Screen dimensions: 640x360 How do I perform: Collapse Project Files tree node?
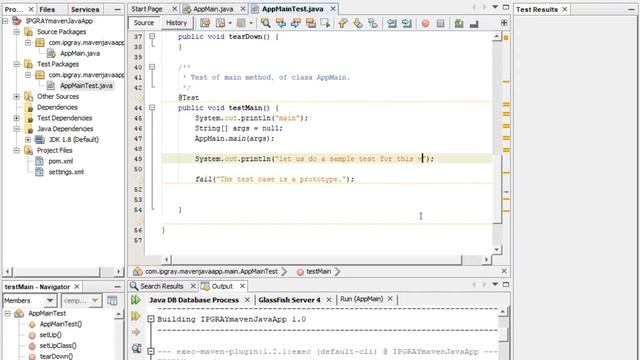tap(16, 150)
